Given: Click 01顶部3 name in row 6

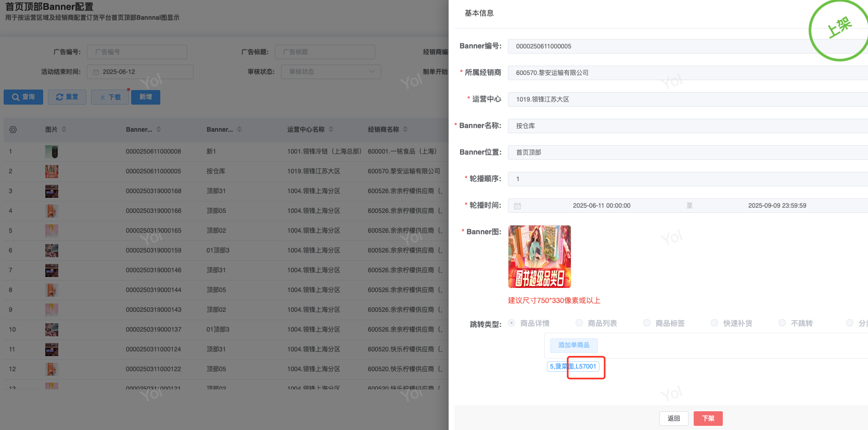Looking at the screenshot, I should [218, 250].
